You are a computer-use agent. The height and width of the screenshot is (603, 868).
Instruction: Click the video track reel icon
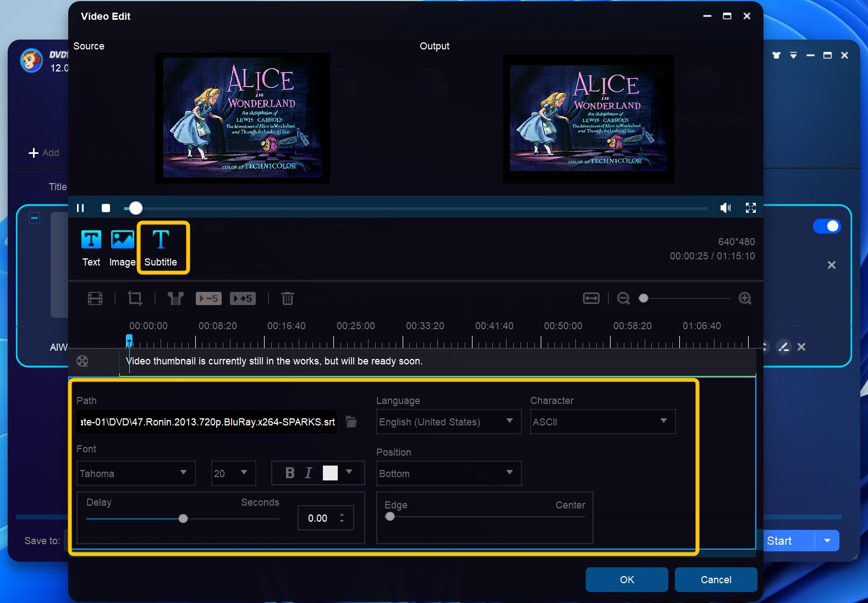click(82, 361)
